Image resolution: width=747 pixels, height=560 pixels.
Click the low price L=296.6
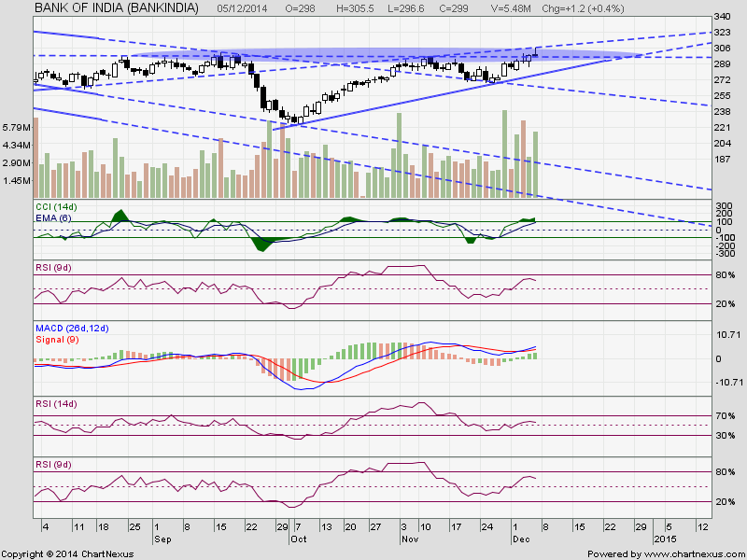(406, 8)
